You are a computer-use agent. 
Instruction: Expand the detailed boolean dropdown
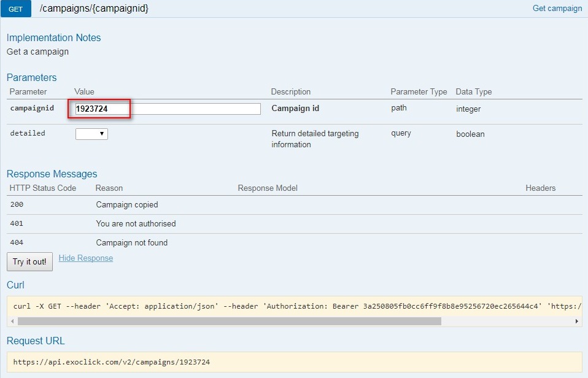point(91,134)
